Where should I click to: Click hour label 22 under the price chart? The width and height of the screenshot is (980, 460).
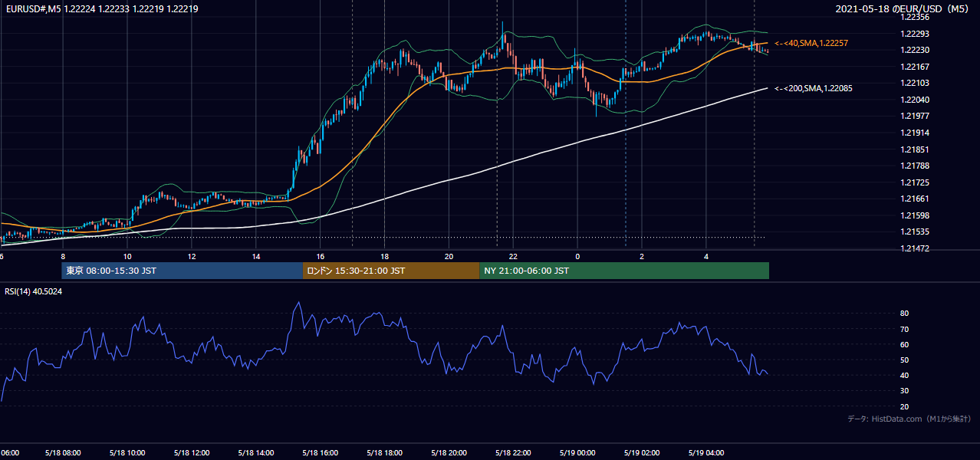click(513, 257)
